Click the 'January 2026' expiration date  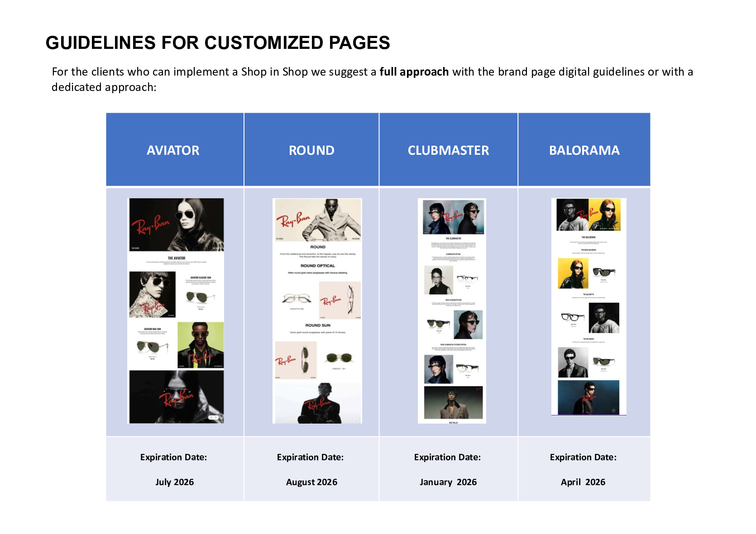pyautogui.click(x=448, y=482)
